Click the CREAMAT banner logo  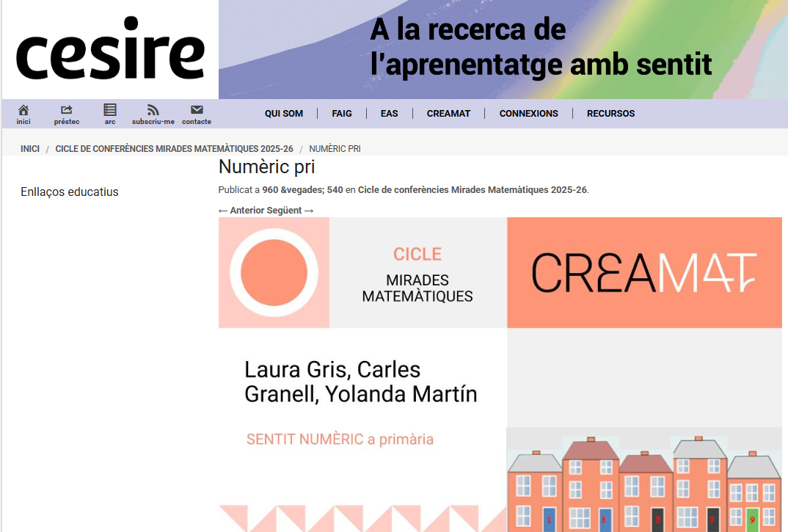pos(643,273)
